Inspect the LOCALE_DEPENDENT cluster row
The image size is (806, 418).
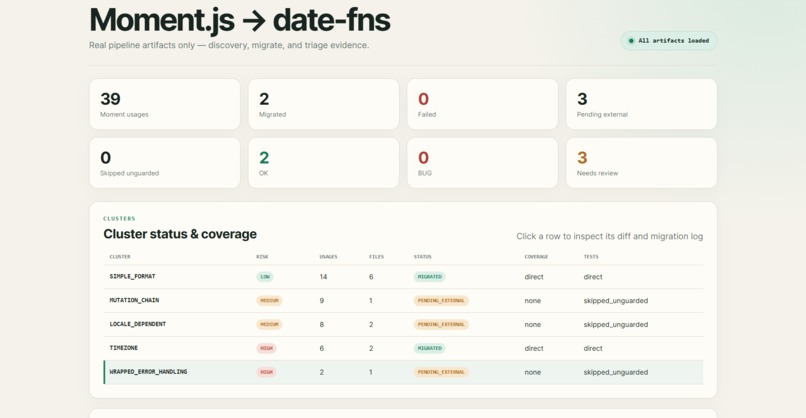click(404, 324)
